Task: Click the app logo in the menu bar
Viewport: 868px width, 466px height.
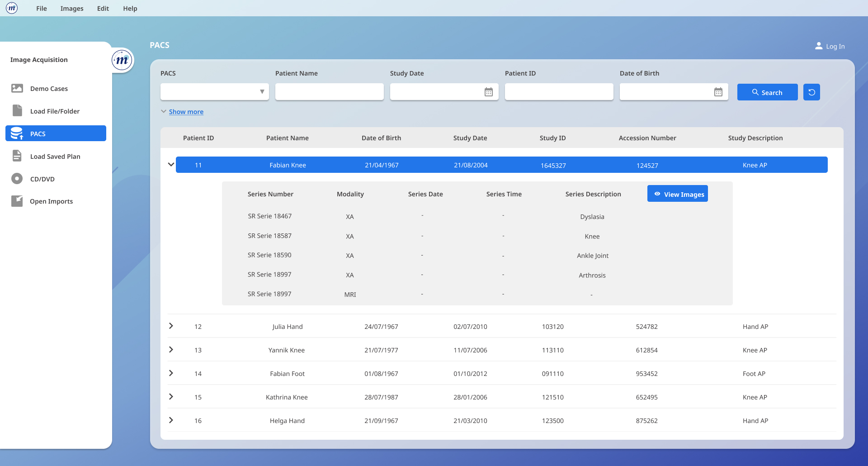Action: [12, 8]
